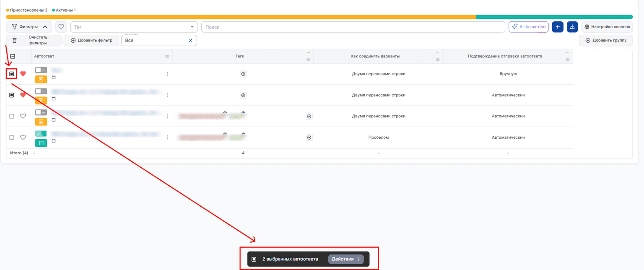644x270 pixels.
Task: Uncheck the first row's selected checkbox
Action: (x=12, y=74)
